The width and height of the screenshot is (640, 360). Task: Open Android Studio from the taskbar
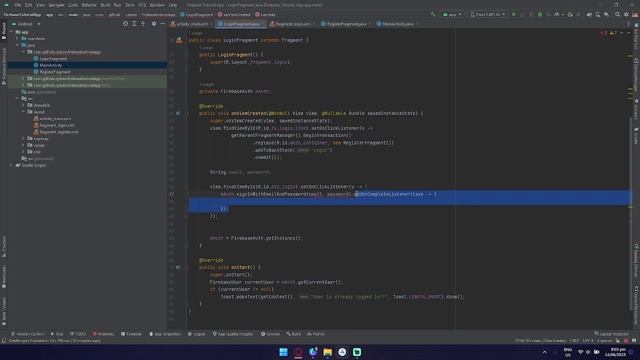[x=357, y=352]
